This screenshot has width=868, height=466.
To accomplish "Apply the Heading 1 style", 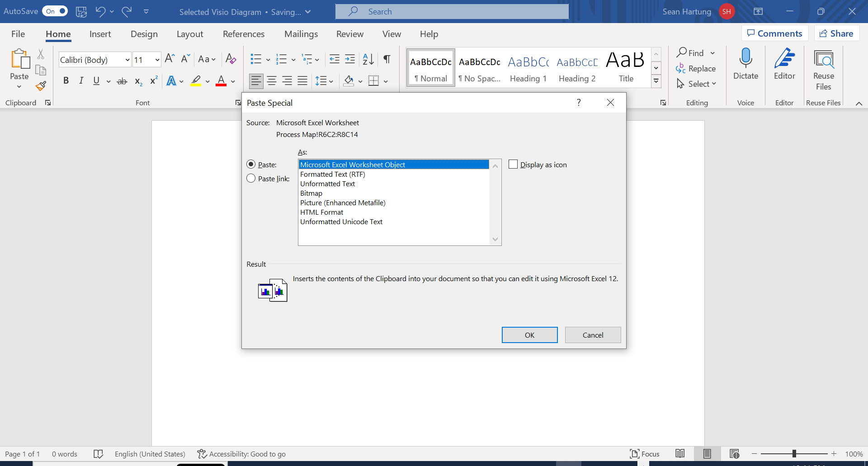I will click(x=528, y=68).
